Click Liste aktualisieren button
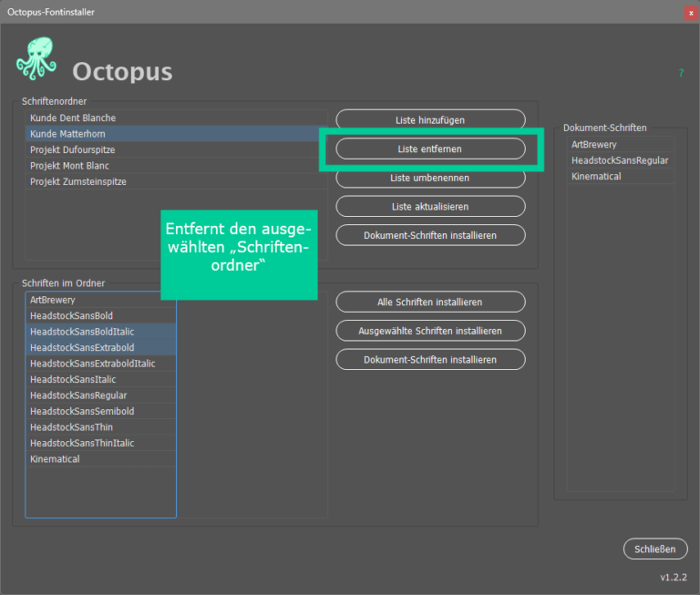The height and width of the screenshot is (595, 700). pyautogui.click(x=430, y=207)
